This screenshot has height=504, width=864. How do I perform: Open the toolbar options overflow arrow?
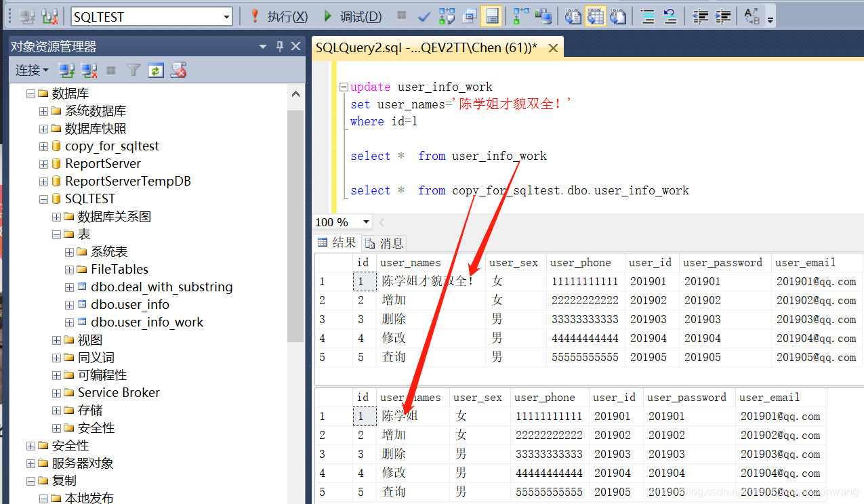770,19
